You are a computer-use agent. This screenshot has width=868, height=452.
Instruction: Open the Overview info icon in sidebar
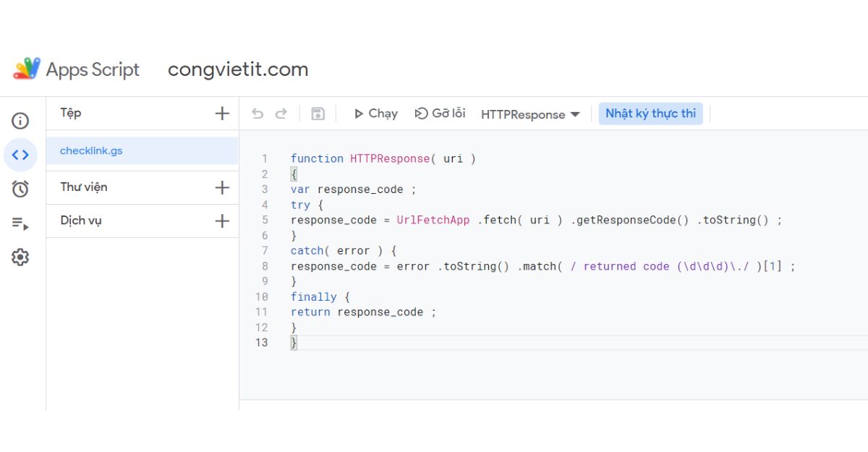(20, 121)
